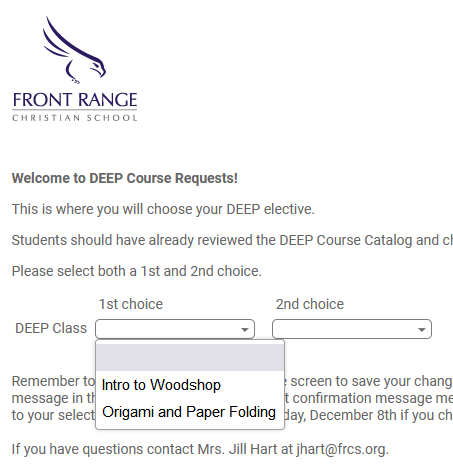453x472 pixels.
Task: Click the 'choose your DEEP elective' sentence
Action: coord(163,209)
